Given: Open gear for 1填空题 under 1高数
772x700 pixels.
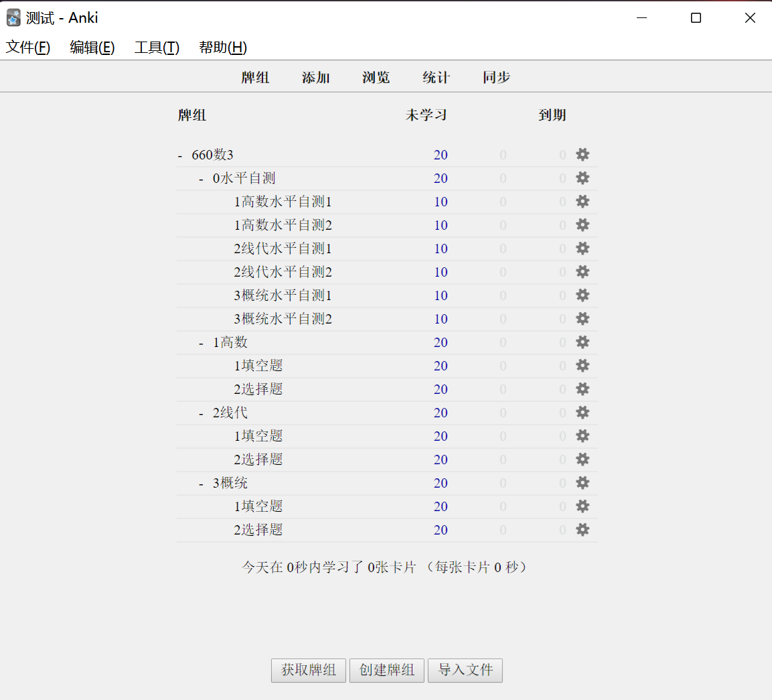Looking at the screenshot, I should click(583, 366).
